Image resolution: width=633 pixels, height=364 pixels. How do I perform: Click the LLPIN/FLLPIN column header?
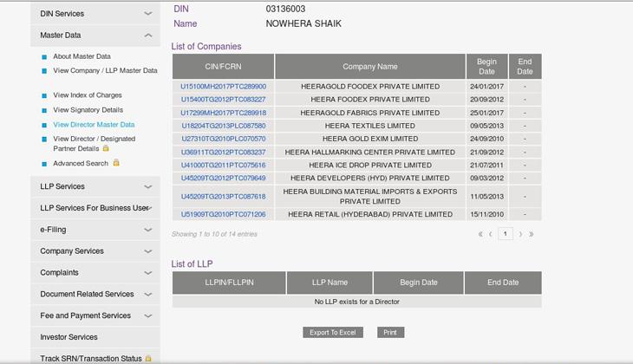tap(229, 283)
